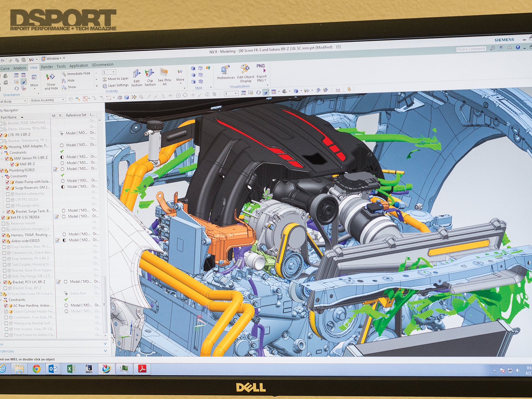
Task: Open the Entire Assembly selection dropdown
Action: pos(48,100)
